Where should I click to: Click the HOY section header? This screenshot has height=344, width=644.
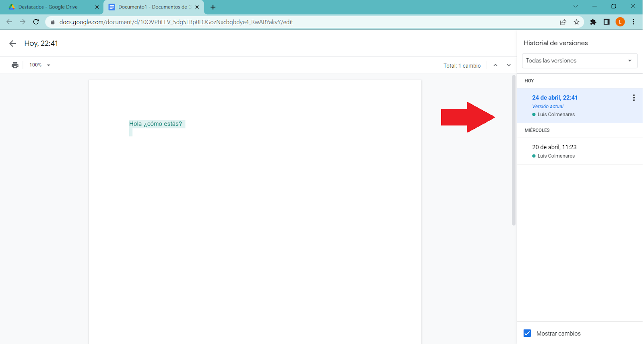coord(529,81)
